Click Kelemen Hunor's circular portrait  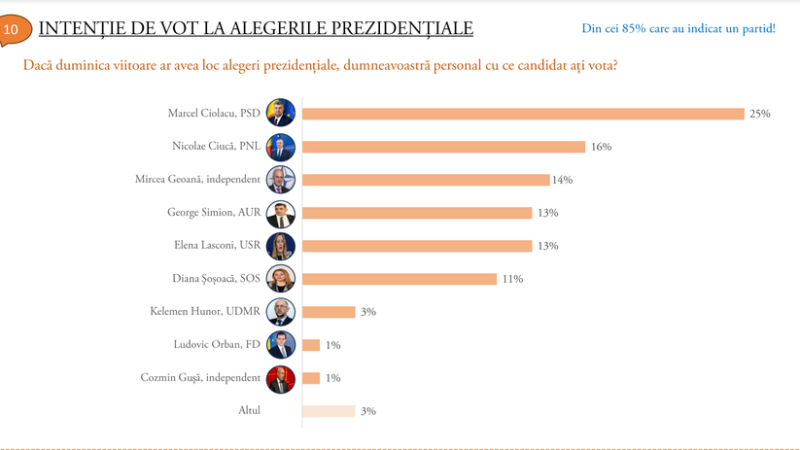280,311
